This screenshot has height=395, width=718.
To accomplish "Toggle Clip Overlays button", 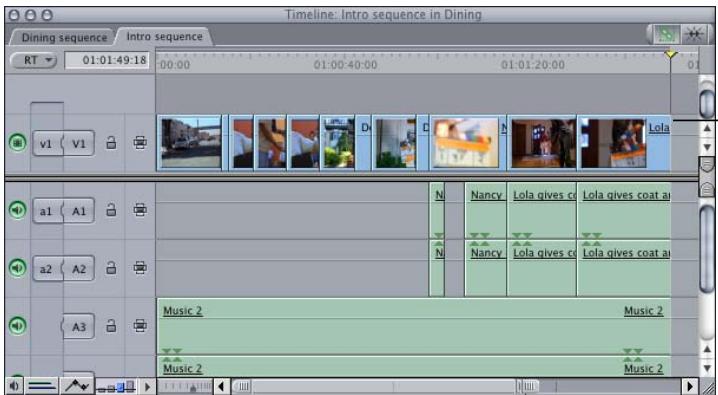I will (77, 387).
